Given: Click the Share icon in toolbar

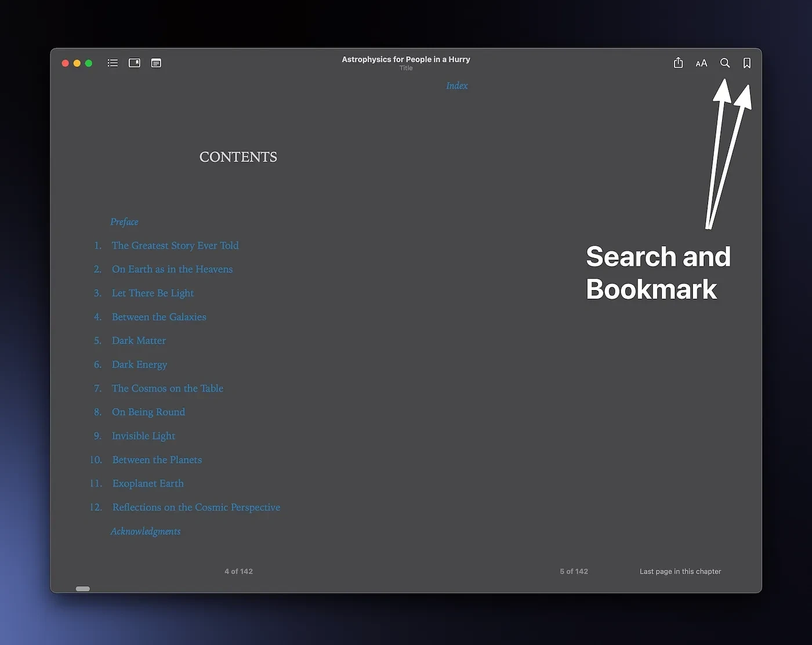Looking at the screenshot, I should [678, 63].
